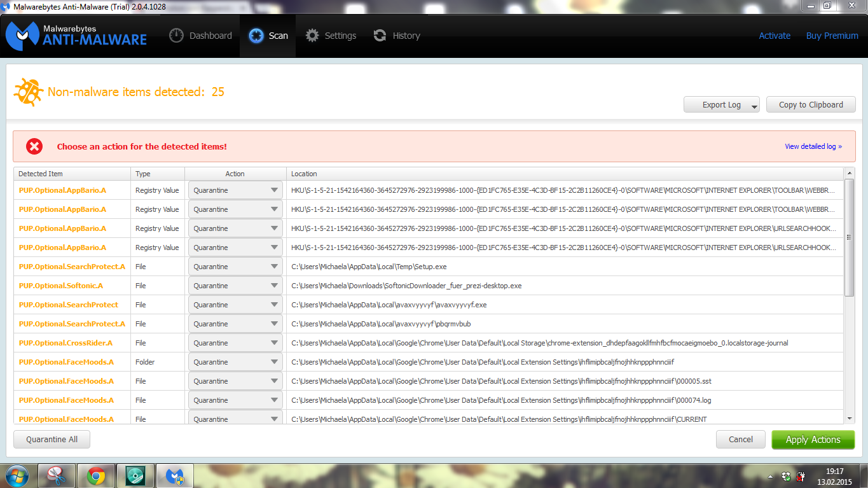Open View detailed log link

pyautogui.click(x=813, y=146)
